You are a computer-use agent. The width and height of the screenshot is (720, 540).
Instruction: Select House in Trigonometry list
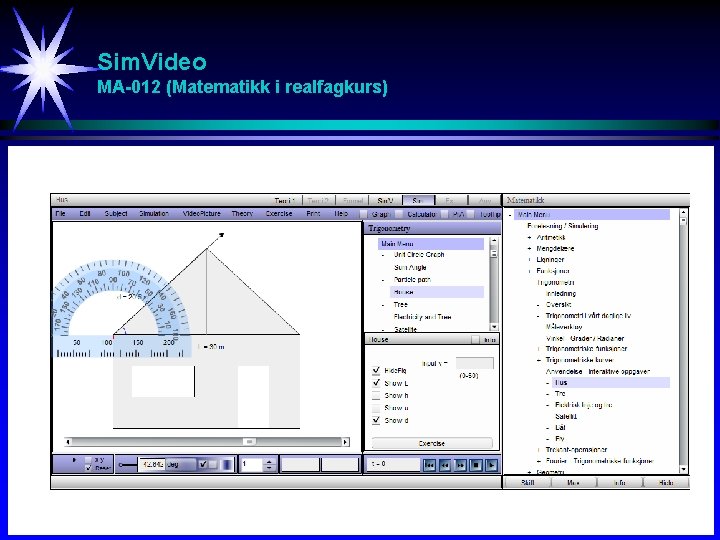click(x=437, y=292)
